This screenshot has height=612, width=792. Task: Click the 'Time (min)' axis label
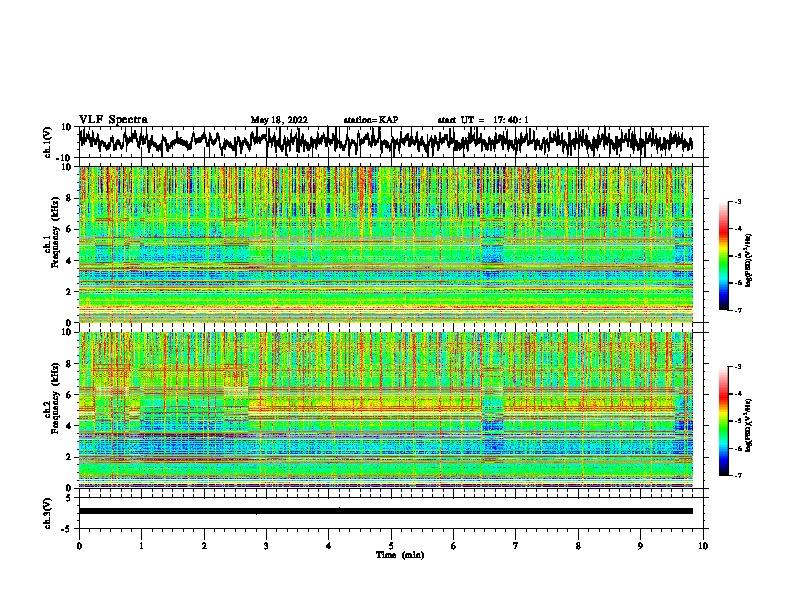tap(400, 555)
